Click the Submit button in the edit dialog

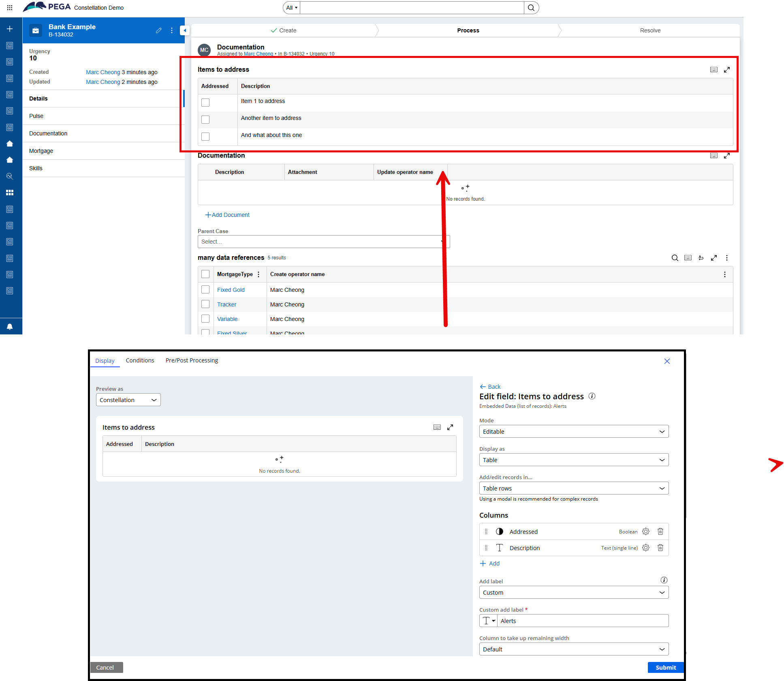click(x=666, y=667)
